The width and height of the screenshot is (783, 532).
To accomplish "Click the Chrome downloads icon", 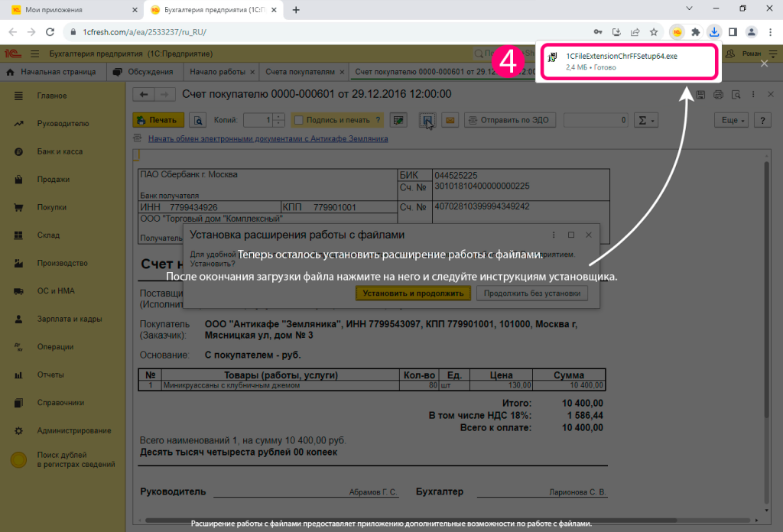I will pyautogui.click(x=714, y=32).
